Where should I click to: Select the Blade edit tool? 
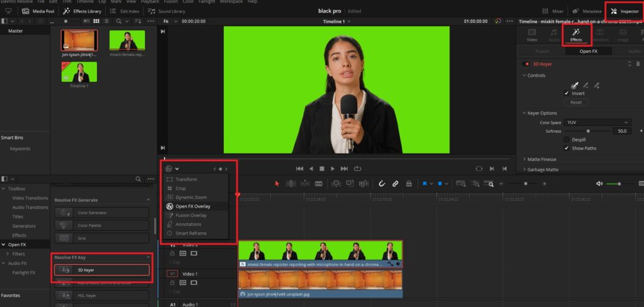318,184
